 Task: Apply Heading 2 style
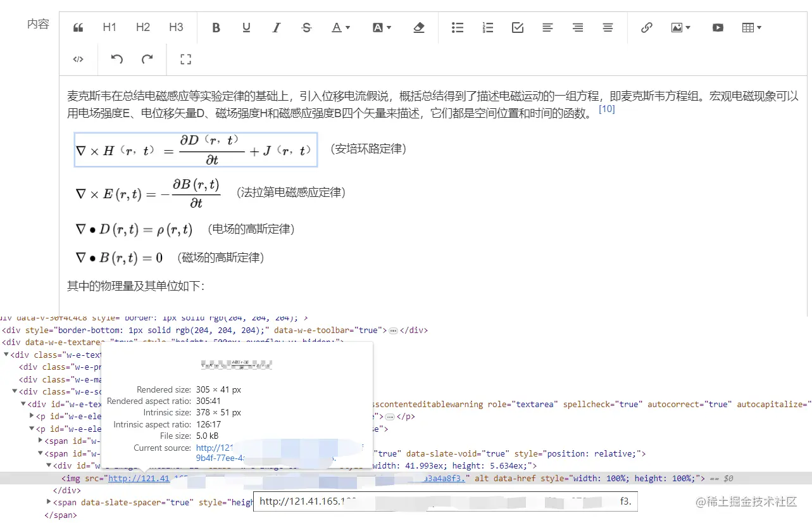click(x=142, y=27)
